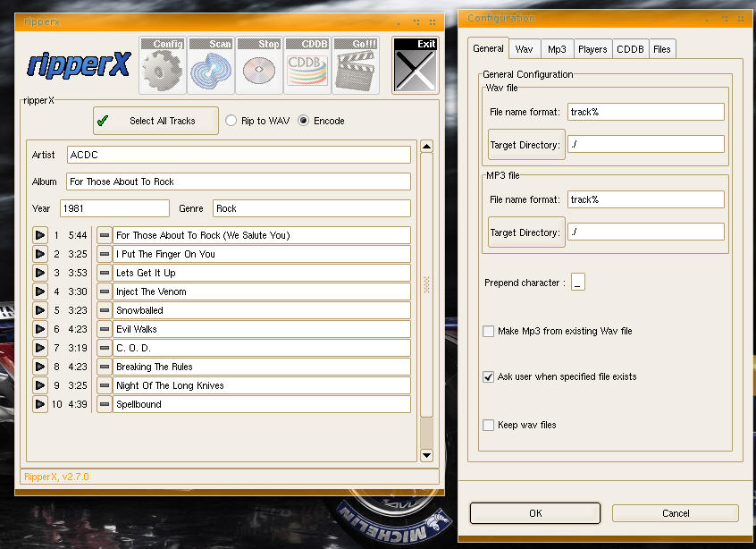The image size is (756, 549).
Task: Uncheck Ask user when specified file exists
Action: [489, 376]
